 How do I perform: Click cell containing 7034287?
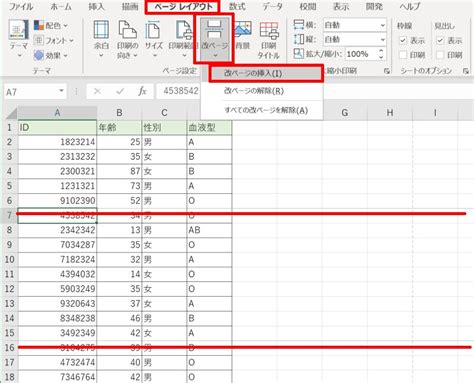click(x=57, y=245)
